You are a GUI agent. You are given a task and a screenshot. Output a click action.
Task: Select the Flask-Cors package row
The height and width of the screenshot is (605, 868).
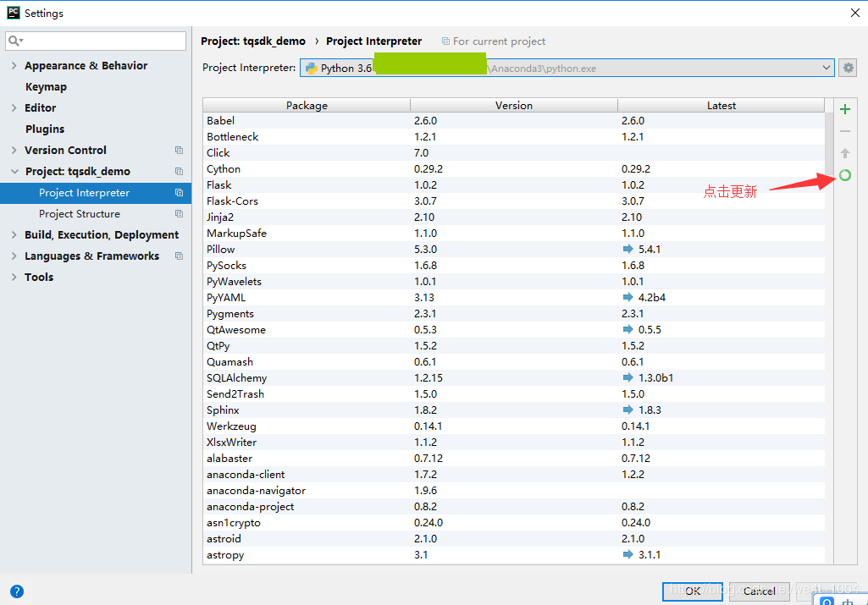click(514, 201)
